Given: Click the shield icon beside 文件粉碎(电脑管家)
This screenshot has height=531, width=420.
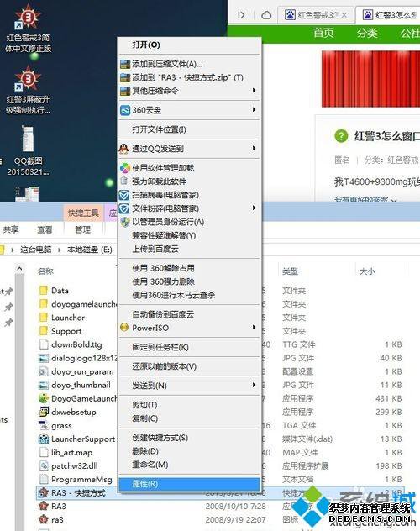Looking at the screenshot, I should pyautogui.click(x=124, y=208).
